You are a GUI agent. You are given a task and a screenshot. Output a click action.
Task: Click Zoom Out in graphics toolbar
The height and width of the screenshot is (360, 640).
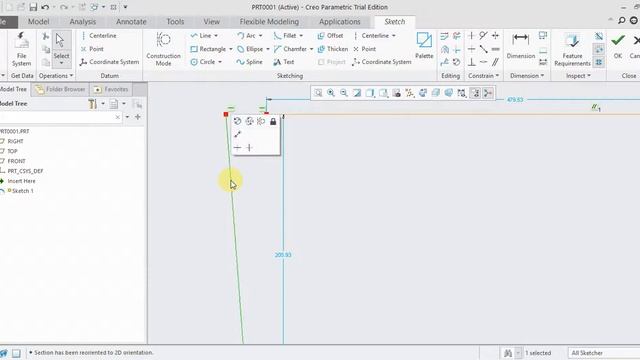coord(344,93)
